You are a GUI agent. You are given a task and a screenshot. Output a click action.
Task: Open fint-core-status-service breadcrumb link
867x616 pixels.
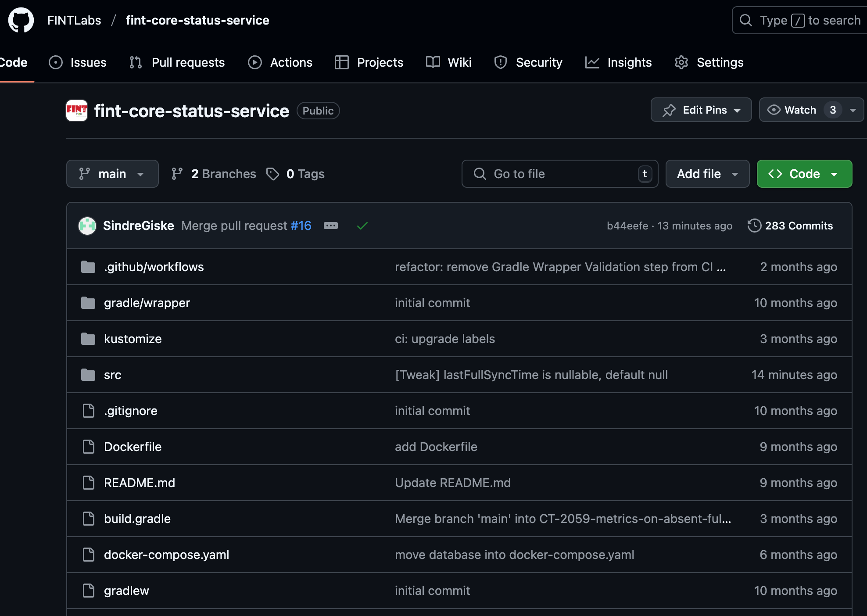pos(197,20)
